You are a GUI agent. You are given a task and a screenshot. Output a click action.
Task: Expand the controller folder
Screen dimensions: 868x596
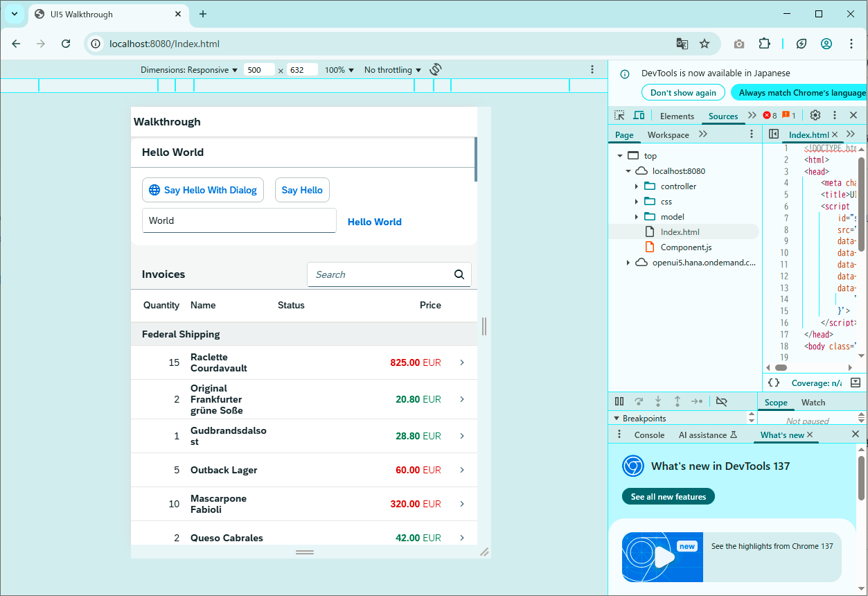637,186
